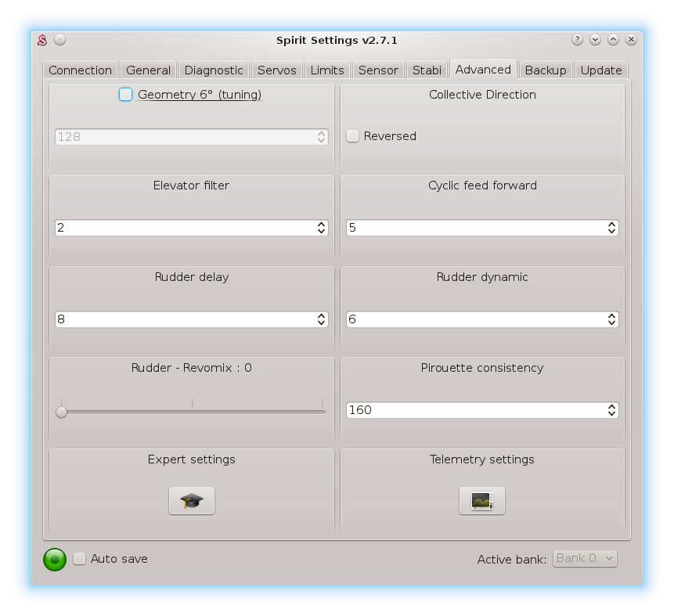The width and height of the screenshot is (674, 616).
Task: Adjust the Elevator filter spinner arrows
Action: click(321, 228)
